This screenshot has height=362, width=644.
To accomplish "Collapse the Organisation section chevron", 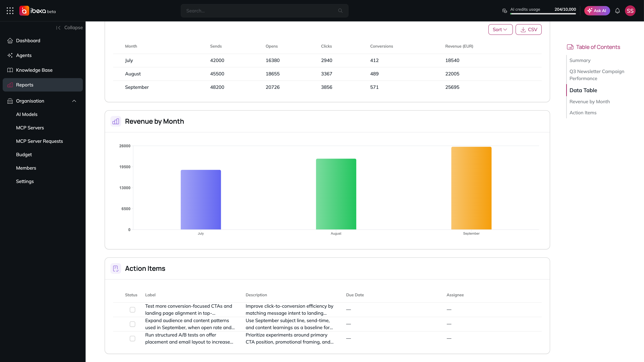I will 74,101.
